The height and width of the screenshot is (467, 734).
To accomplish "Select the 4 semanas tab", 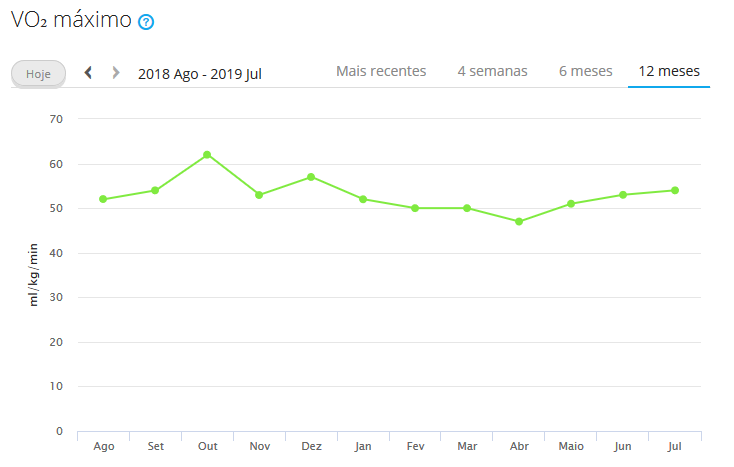I will coord(493,71).
